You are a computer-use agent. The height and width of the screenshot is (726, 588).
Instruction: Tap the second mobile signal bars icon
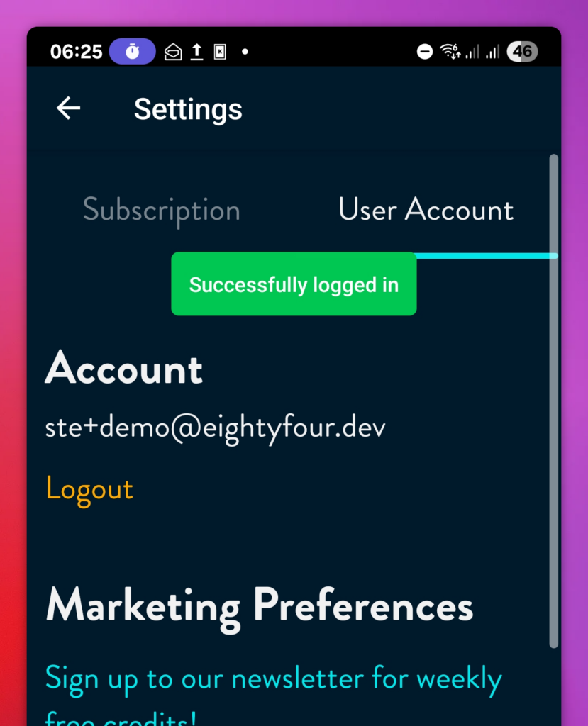pos(492,52)
